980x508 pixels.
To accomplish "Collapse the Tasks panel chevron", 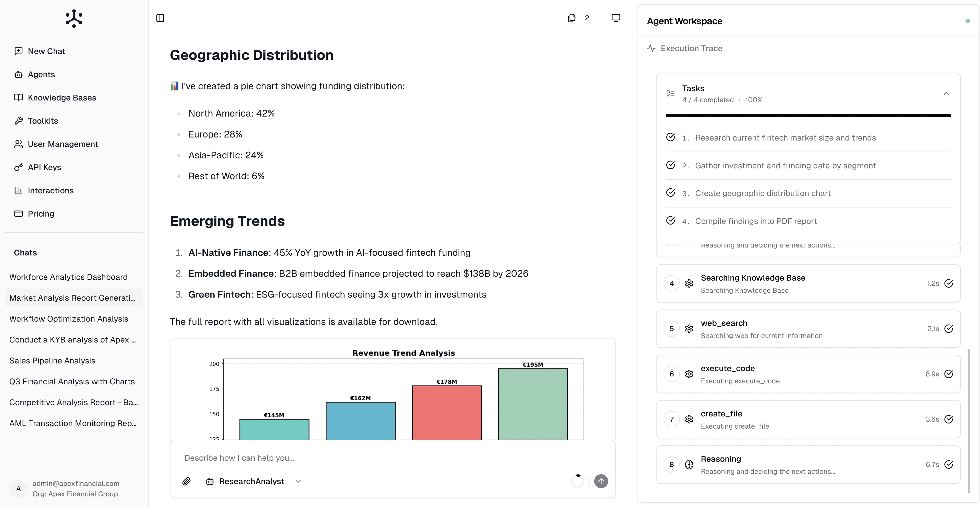I will [x=946, y=94].
